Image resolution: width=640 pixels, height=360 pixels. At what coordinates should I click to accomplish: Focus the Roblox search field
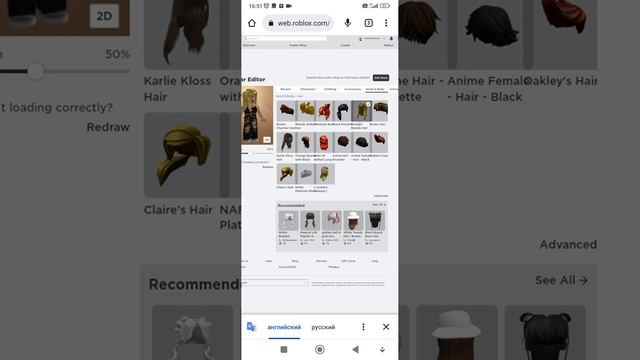[x=285, y=38]
